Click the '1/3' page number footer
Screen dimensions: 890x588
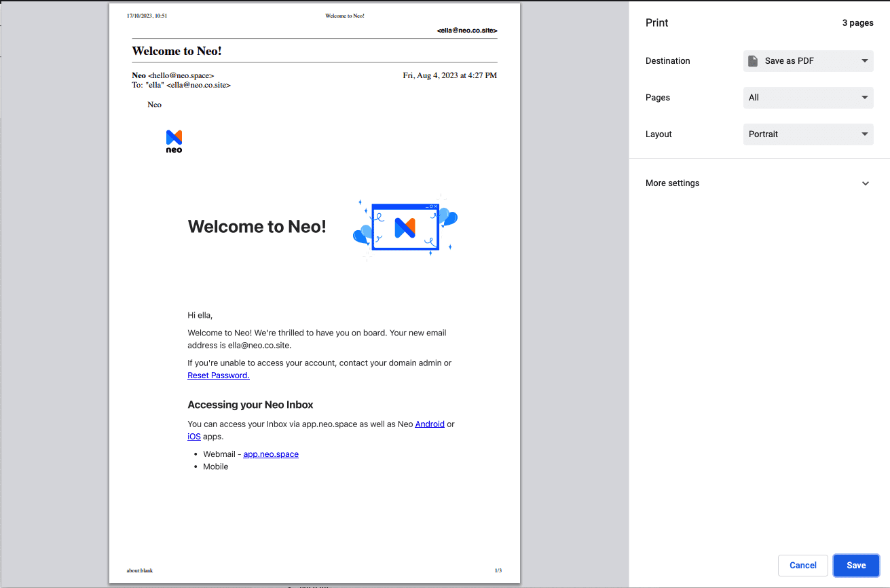pyautogui.click(x=498, y=570)
